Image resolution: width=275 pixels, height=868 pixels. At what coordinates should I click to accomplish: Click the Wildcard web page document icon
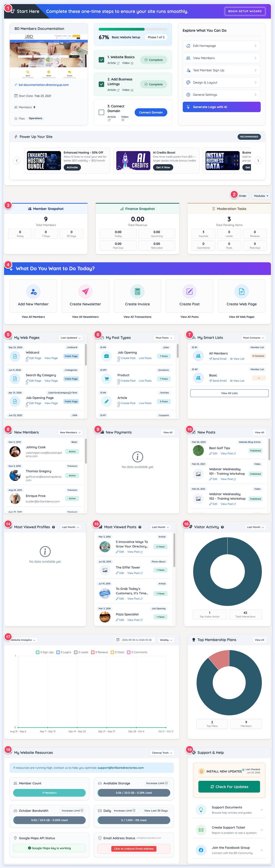pyautogui.click(x=15, y=356)
